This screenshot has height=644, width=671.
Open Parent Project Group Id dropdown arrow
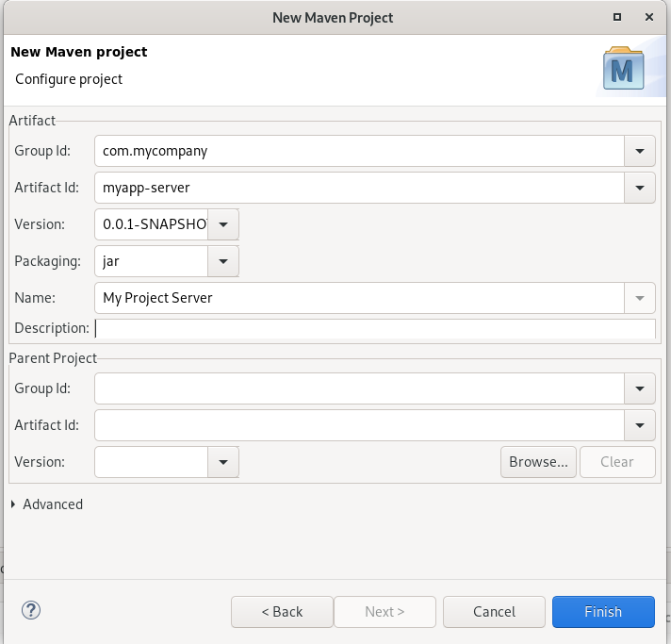tap(640, 388)
